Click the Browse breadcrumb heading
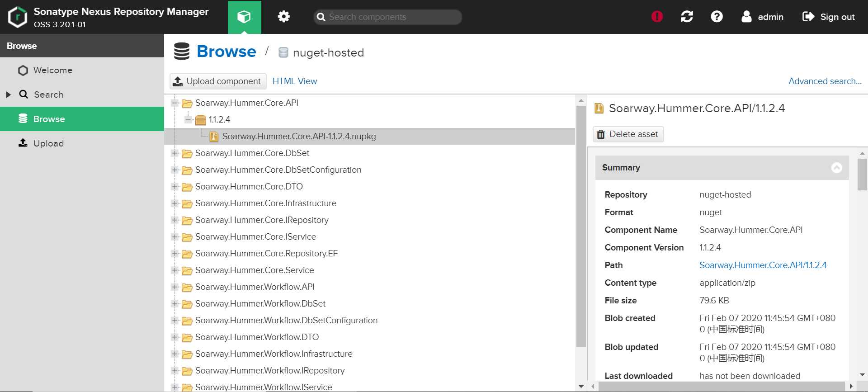868x392 pixels. [x=226, y=52]
